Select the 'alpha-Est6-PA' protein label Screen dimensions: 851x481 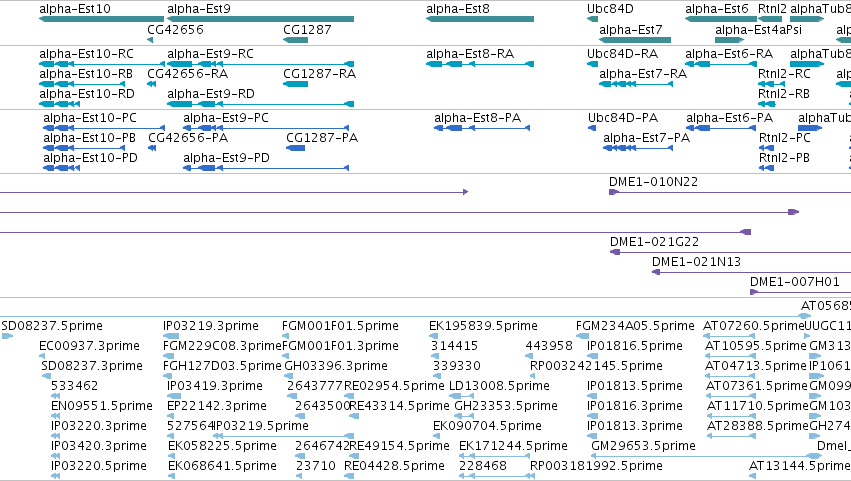point(729,118)
